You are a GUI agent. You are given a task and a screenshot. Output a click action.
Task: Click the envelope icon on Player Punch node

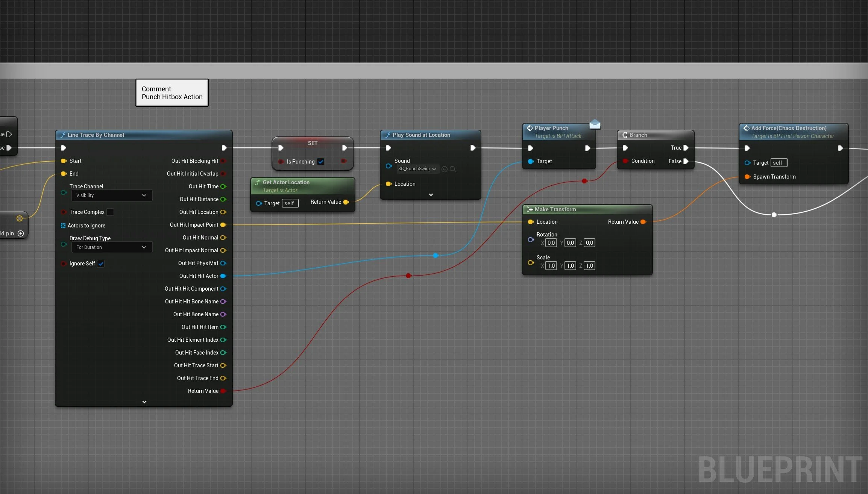(x=595, y=124)
